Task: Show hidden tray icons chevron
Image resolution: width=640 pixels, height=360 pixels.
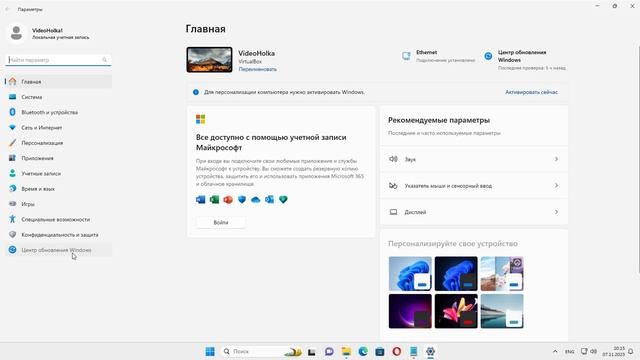Action: coord(555,351)
